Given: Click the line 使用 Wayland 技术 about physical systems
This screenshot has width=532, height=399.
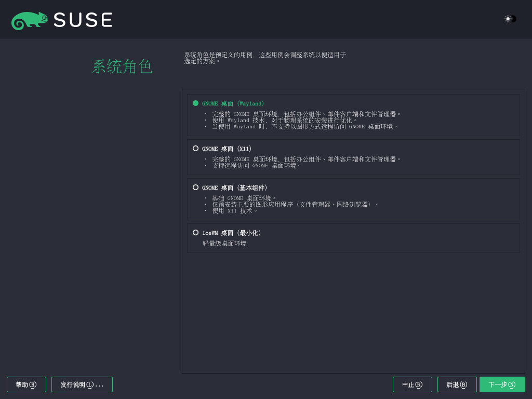Looking at the screenshot, I should 284,121.
